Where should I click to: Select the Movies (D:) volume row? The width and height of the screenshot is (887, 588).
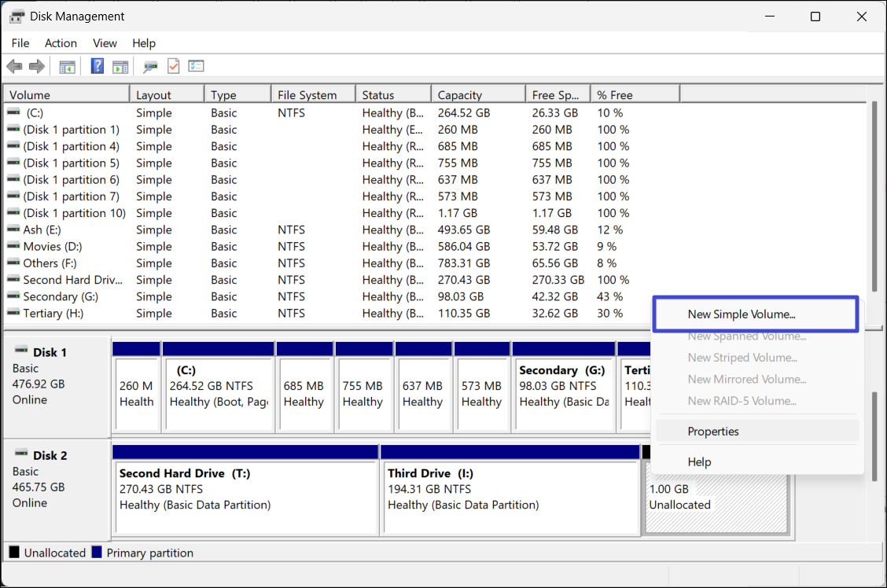click(52, 247)
